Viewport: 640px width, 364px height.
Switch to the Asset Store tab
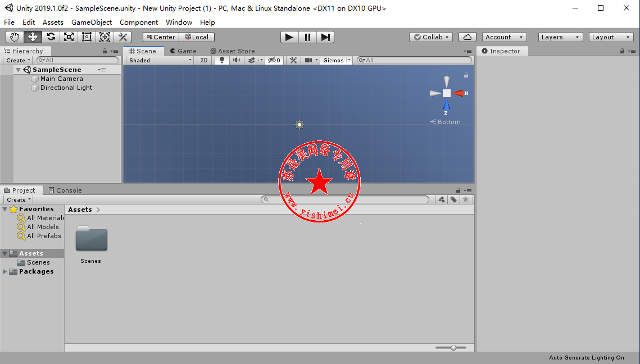pos(233,51)
